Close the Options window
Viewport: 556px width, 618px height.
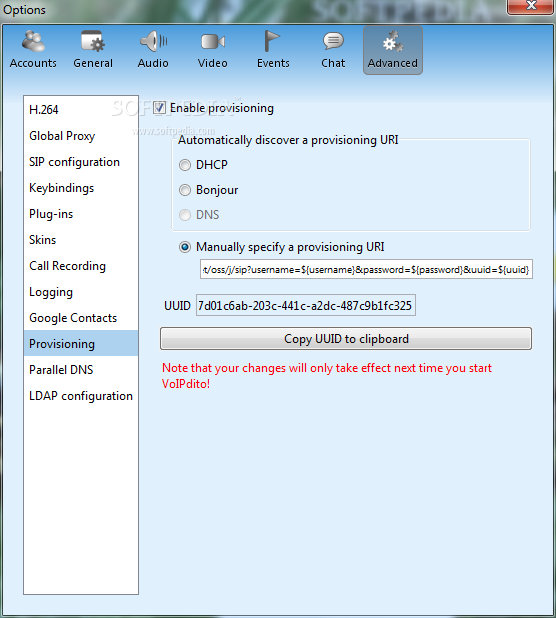pyautogui.click(x=530, y=6)
